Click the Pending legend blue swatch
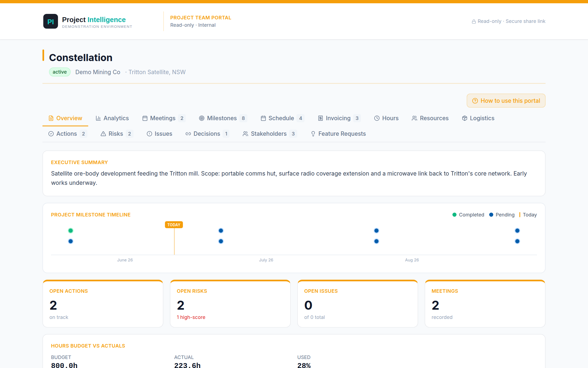The width and height of the screenshot is (588, 368). [x=491, y=215]
